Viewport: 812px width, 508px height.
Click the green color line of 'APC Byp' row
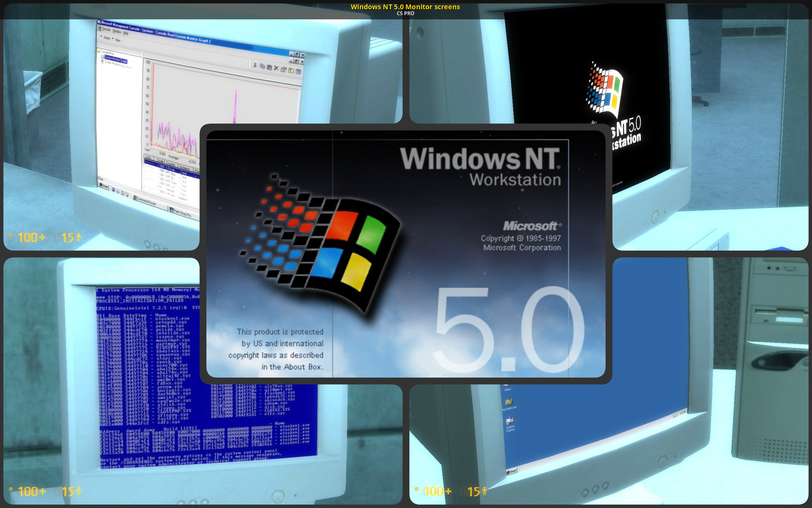point(150,166)
